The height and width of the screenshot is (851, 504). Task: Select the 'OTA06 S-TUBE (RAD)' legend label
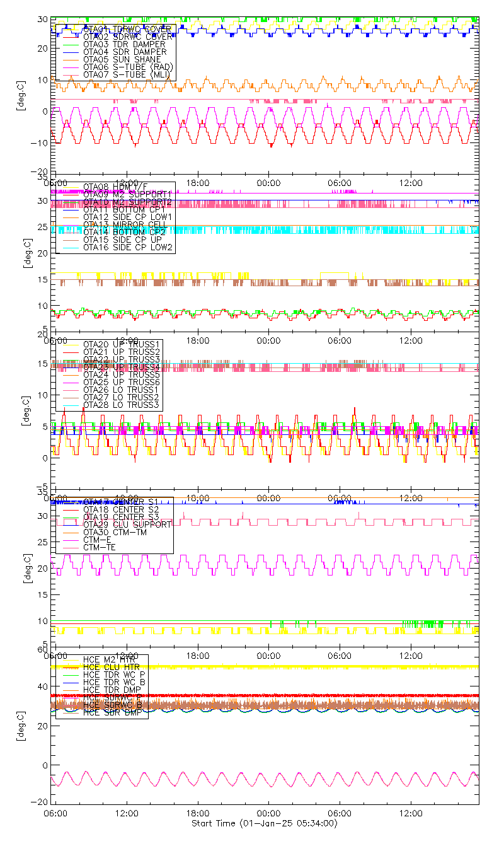coord(128,67)
